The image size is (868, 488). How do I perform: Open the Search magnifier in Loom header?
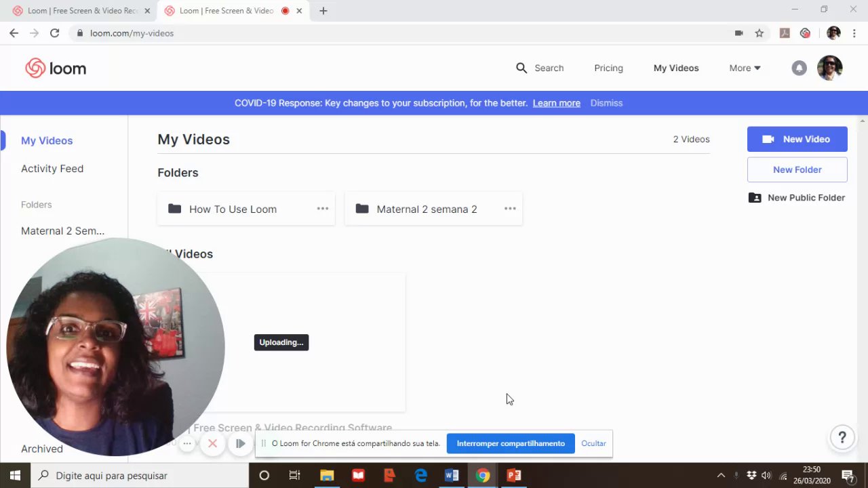[521, 68]
